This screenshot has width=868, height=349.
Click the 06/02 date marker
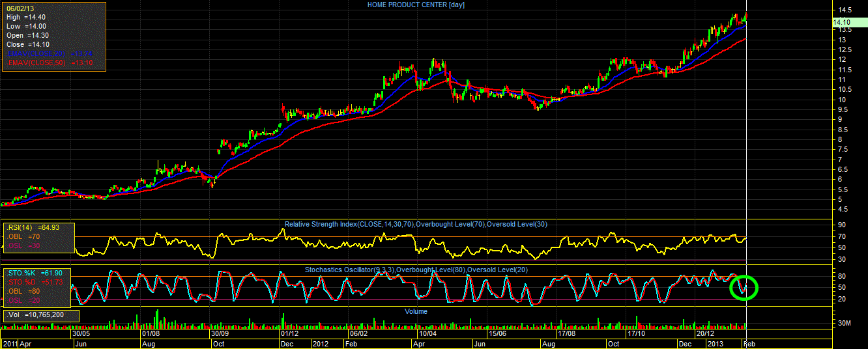360,333
